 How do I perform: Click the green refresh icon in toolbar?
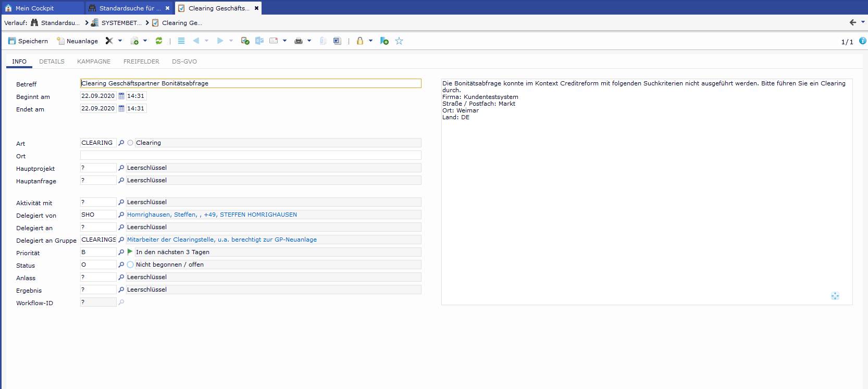(159, 41)
